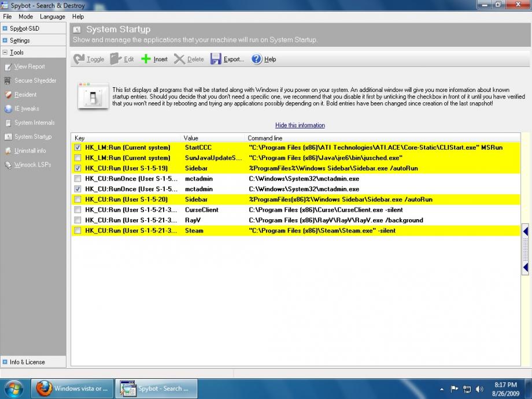This screenshot has width=532, height=399.
Task: Open the flag notification tray icon
Action: (455, 389)
